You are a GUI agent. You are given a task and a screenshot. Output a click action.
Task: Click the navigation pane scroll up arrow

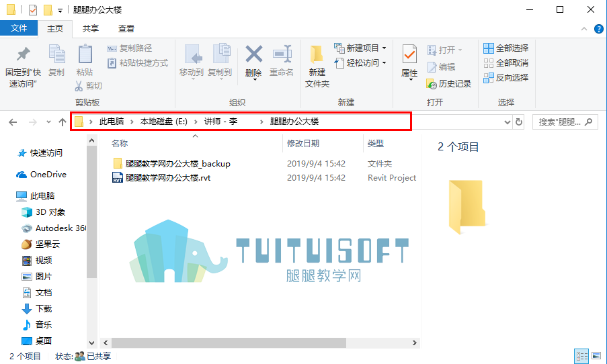(91, 140)
